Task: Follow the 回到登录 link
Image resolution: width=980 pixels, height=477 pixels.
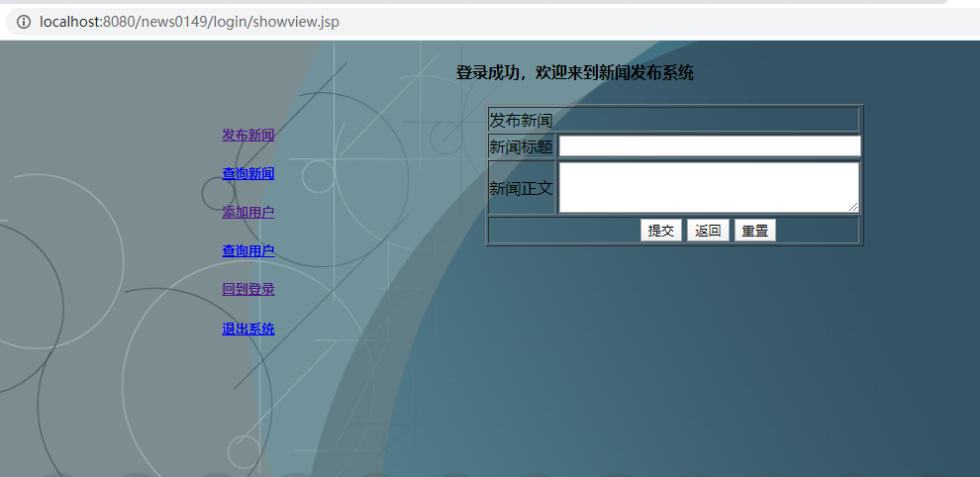Action: [x=247, y=289]
